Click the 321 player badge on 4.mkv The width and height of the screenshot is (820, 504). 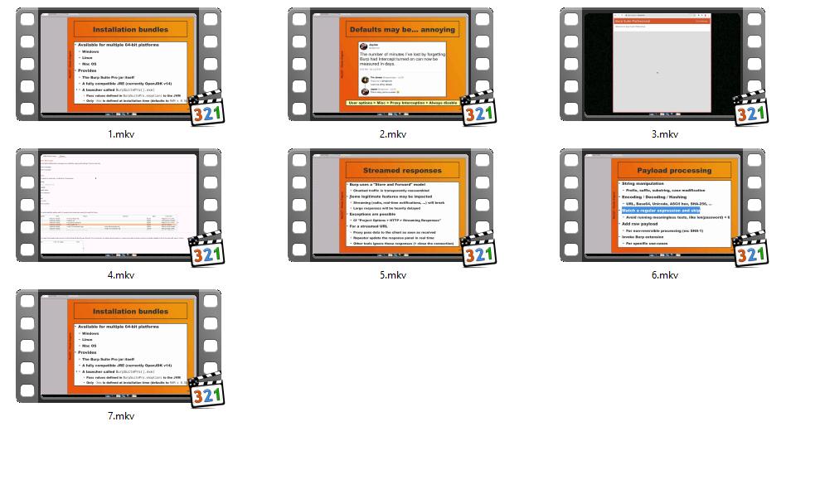tap(207, 250)
